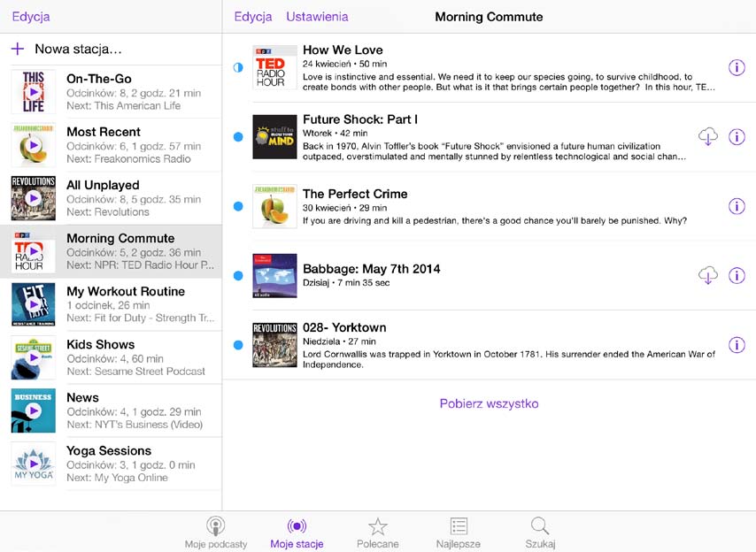This screenshot has height=552, width=756.
Task: Tap Edycja in the Morning Commute header
Action: pyautogui.click(x=252, y=17)
